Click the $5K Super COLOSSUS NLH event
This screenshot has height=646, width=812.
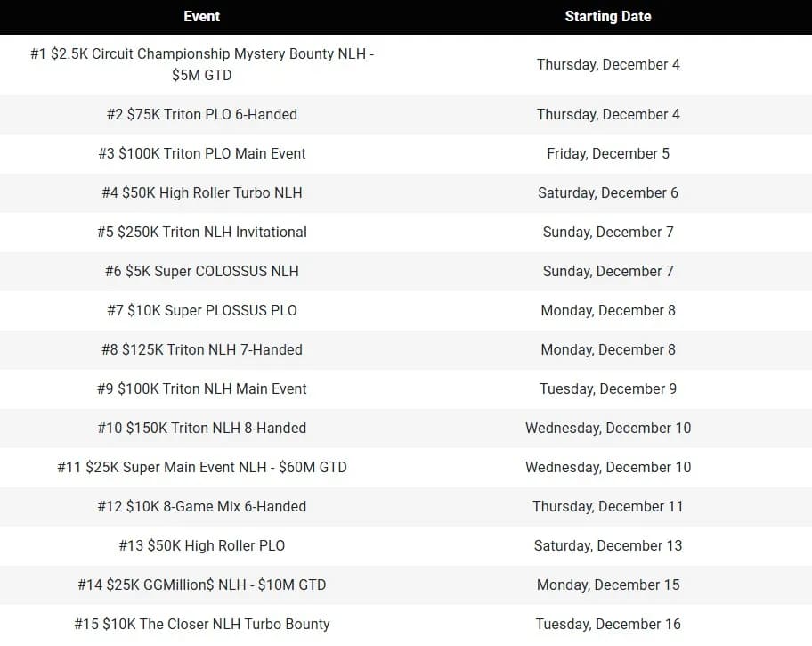(x=202, y=271)
